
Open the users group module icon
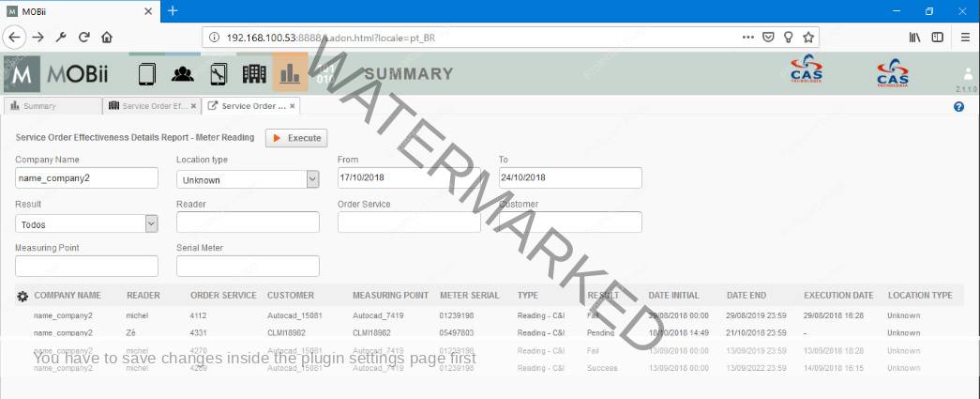[x=183, y=73]
